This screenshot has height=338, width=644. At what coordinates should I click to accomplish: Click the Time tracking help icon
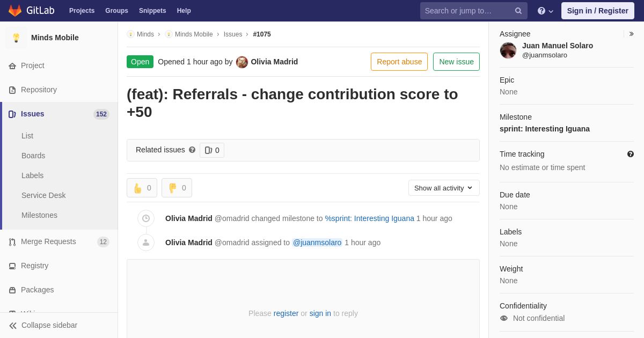[631, 154]
